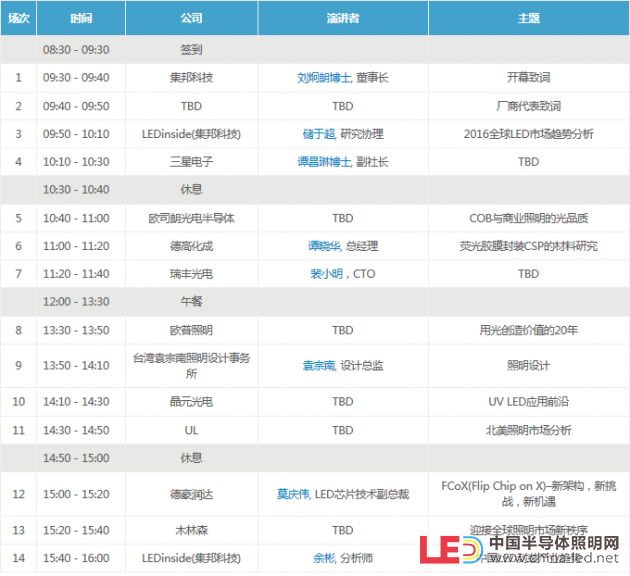Select topic 2016全球LED市场趋势分析

pos(529,134)
